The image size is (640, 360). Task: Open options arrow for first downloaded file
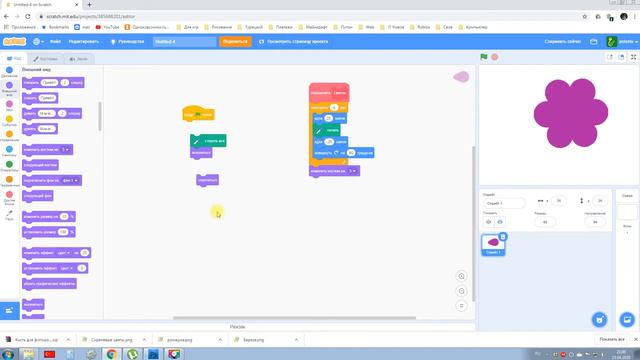[68, 340]
